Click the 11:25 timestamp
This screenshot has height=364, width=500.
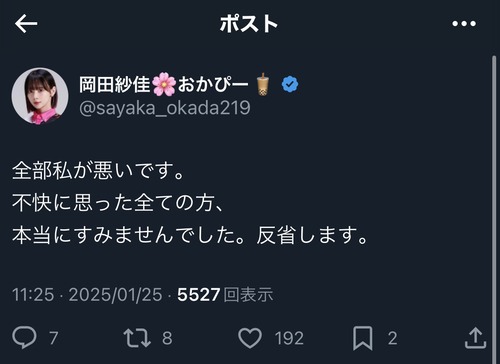tap(33, 295)
